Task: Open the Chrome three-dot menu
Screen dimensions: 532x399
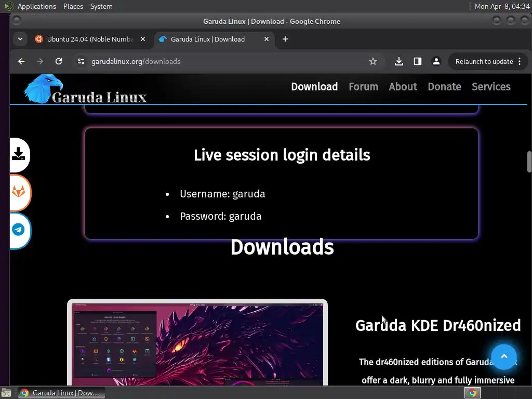Action: click(520, 61)
